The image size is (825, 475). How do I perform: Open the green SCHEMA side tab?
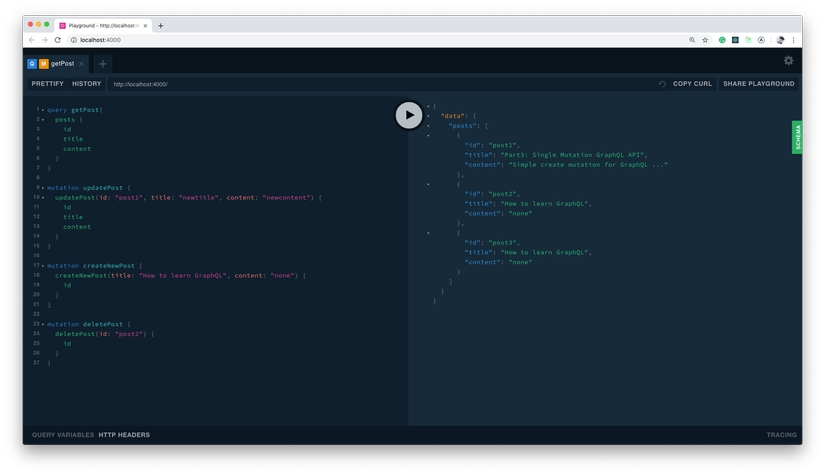(x=797, y=137)
